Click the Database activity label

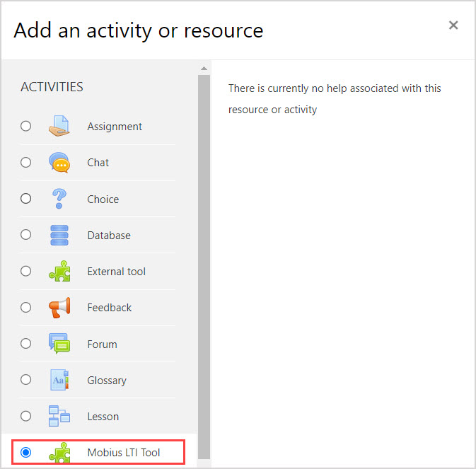pyautogui.click(x=109, y=236)
